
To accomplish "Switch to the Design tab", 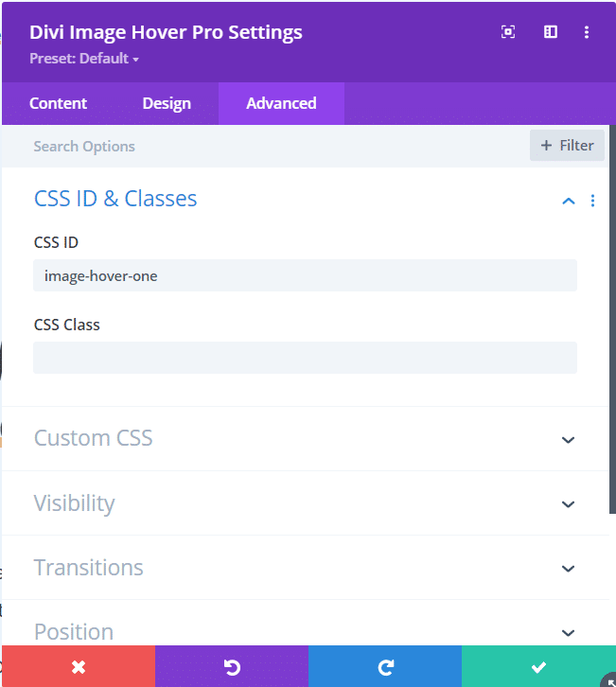I will point(167,103).
